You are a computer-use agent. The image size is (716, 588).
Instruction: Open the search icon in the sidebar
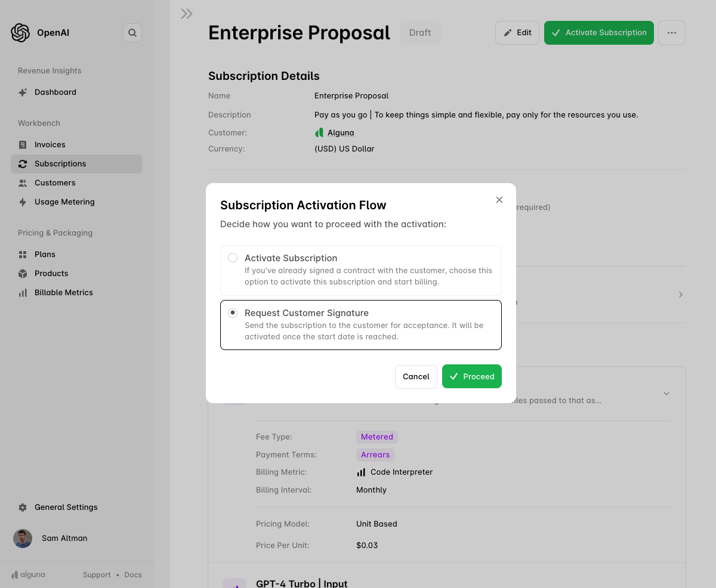pos(132,33)
